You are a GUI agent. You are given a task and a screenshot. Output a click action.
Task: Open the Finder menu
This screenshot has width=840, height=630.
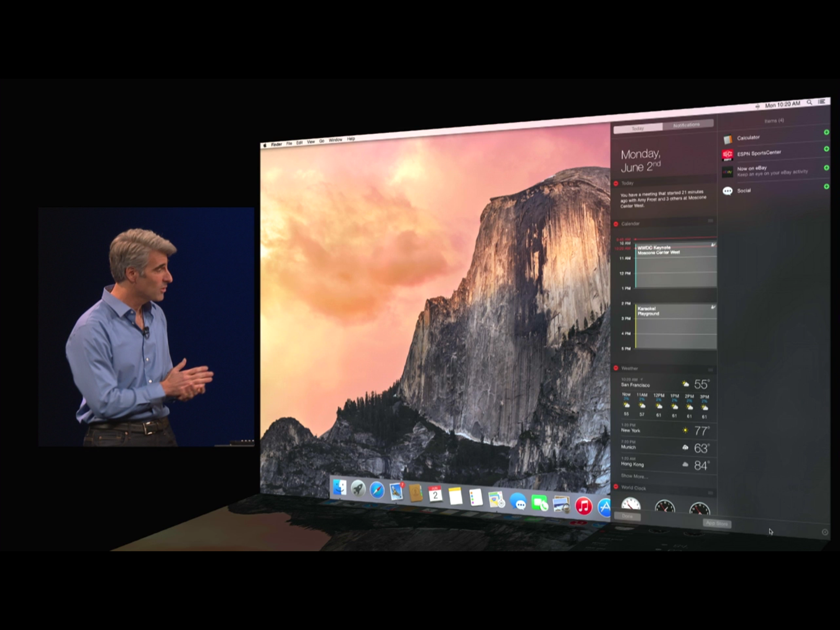point(276,144)
